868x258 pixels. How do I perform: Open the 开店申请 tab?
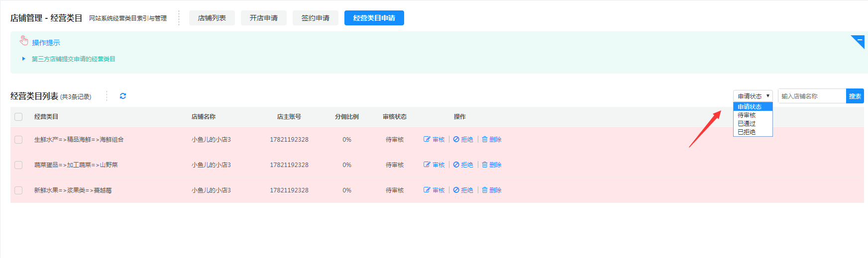[263, 18]
